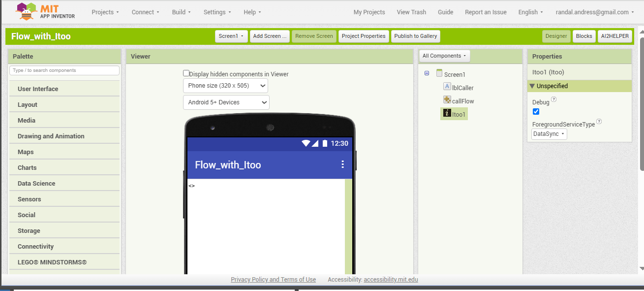Click View Trash
This screenshot has height=291, width=644.
point(411,12)
